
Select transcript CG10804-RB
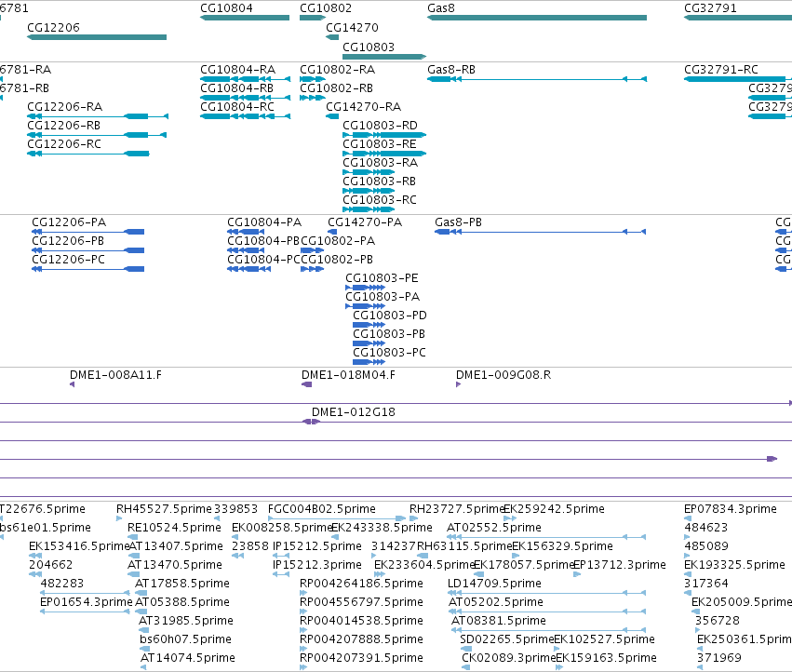(x=246, y=98)
